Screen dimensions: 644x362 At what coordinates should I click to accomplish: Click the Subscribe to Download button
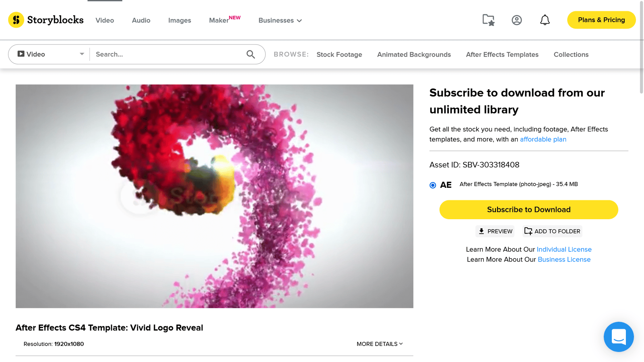[528, 210]
